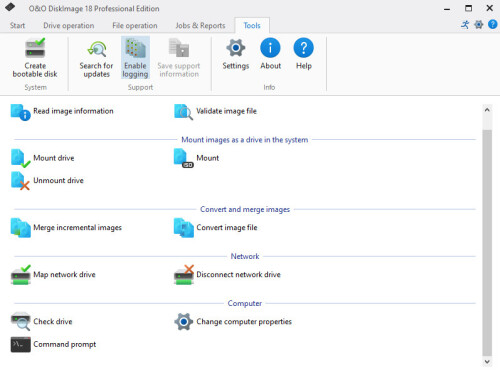Switch to the Drive operation tab
The width and height of the screenshot is (500, 375).
coord(69,26)
